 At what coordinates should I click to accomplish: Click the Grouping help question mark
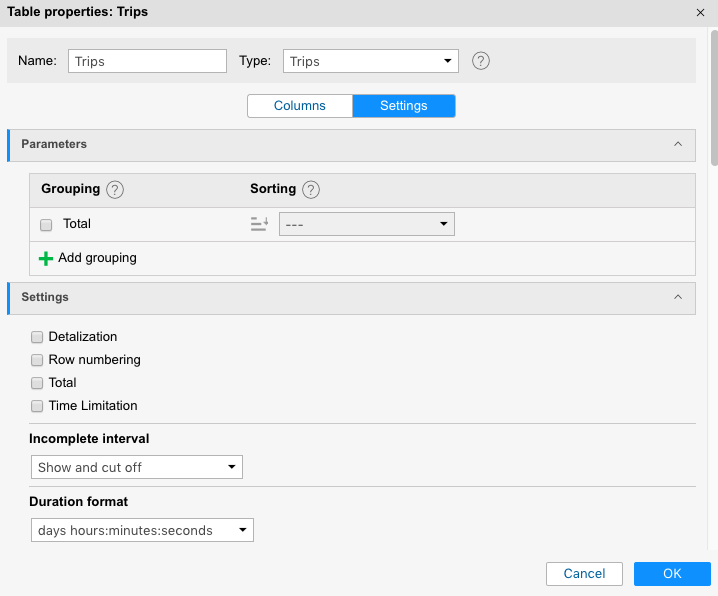pos(115,189)
